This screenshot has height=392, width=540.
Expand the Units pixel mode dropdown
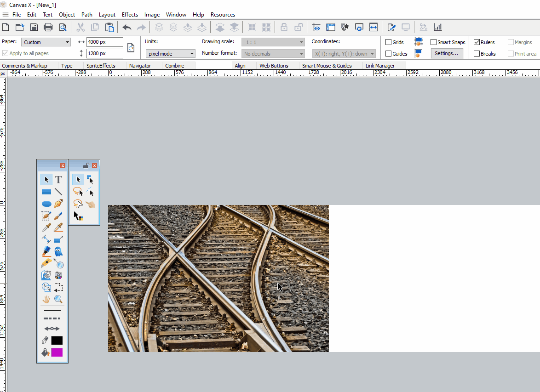[170, 54]
